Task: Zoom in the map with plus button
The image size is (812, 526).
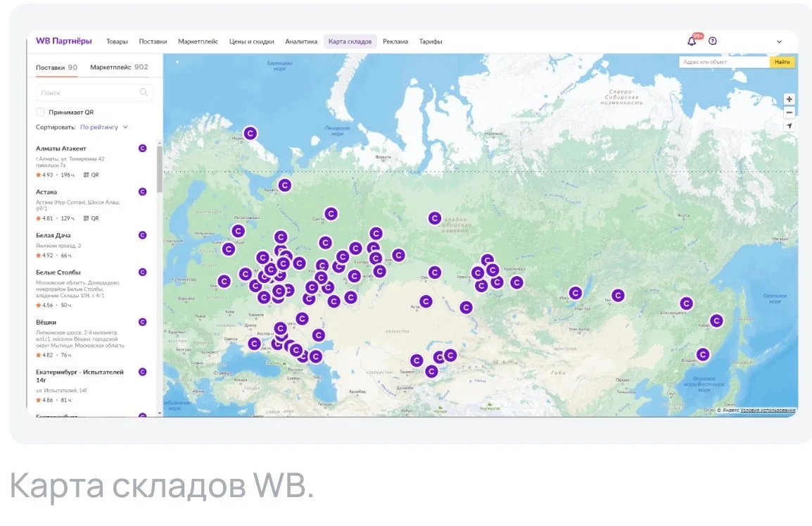Action: [x=789, y=99]
